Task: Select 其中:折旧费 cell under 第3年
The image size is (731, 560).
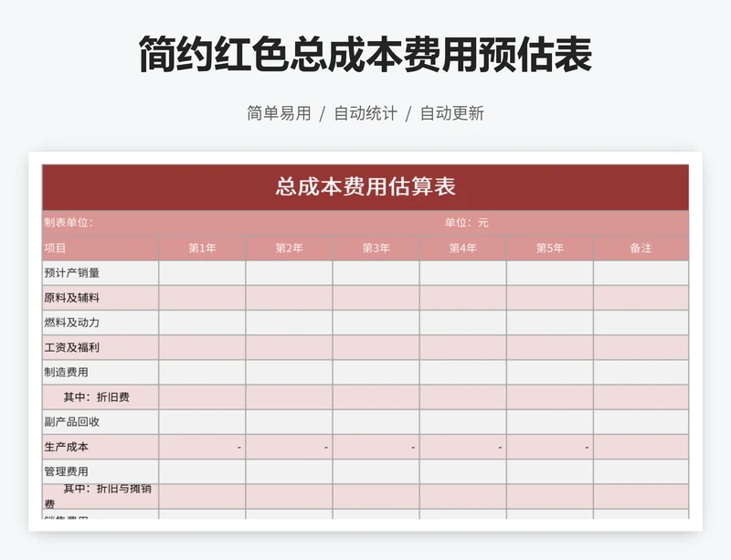Action: click(x=376, y=397)
